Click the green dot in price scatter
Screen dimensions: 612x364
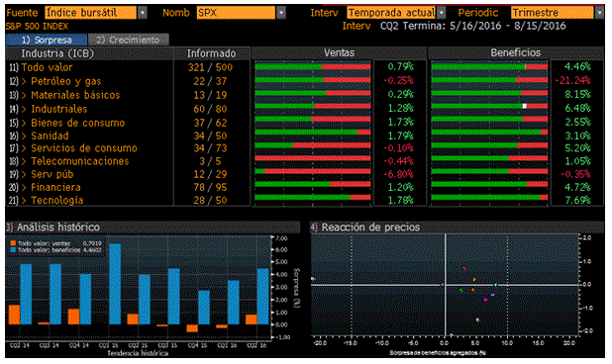click(x=460, y=291)
